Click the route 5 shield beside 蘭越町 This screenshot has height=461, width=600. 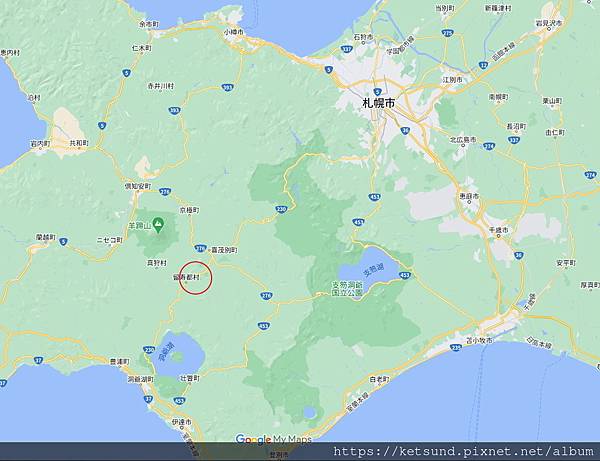pos(64,242)
